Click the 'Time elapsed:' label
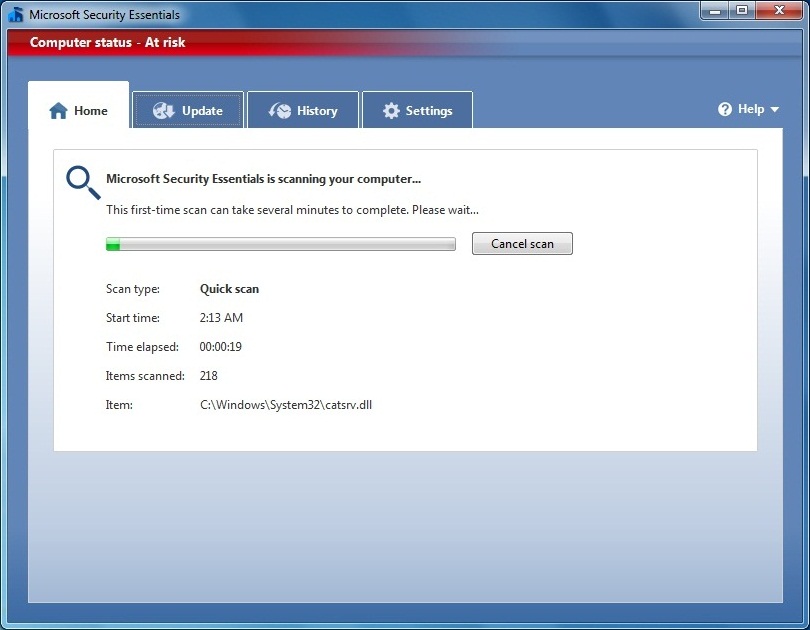This screenshot has height=630, width=810. coord(142,346)
